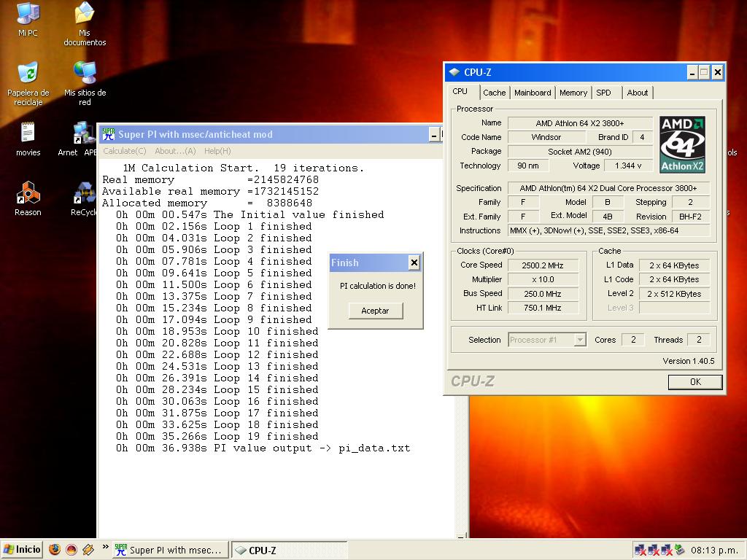
Task: Click the Level 2 cache value 2 x 512 KBytes
Action: point(674,294)
